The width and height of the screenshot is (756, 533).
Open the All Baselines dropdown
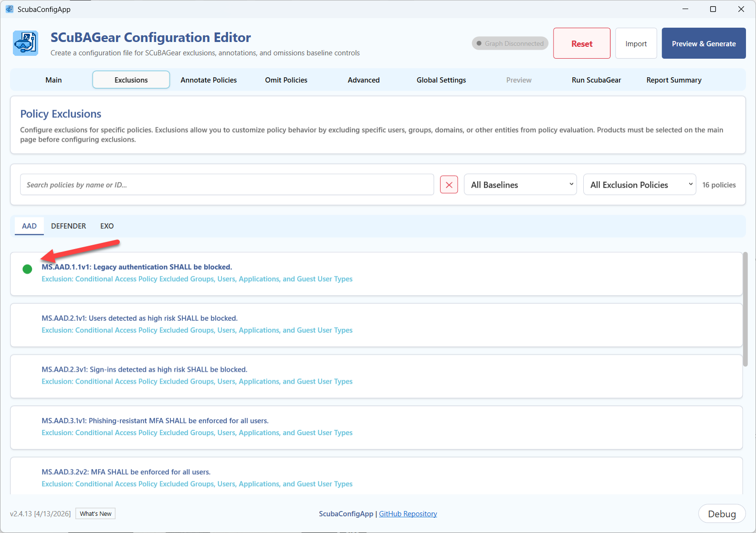point(520,185)
